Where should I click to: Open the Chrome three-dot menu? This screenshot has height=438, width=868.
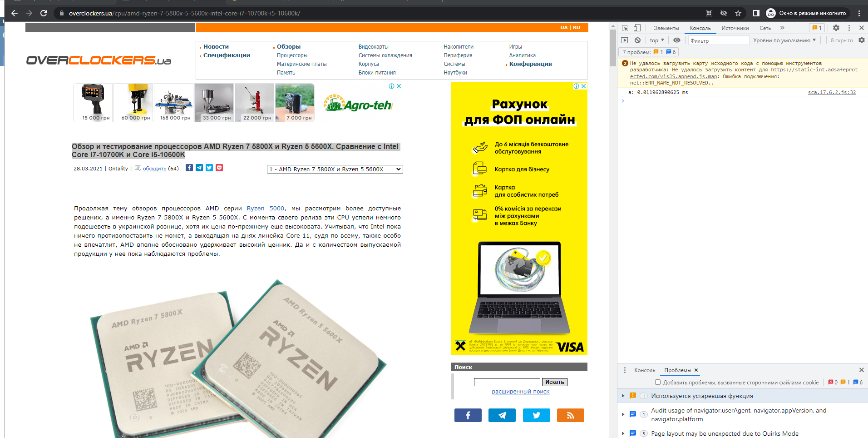coord(859,13)
